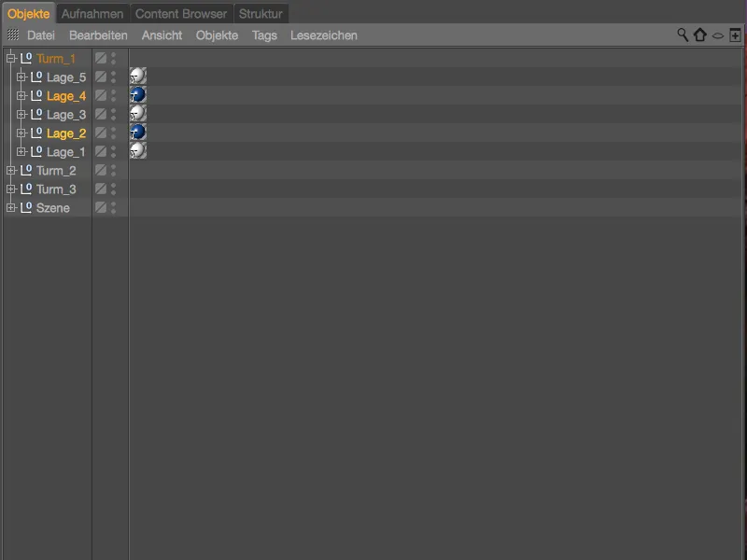Select the white texture tag on Lage_3
The height and width of the screenshot is (560, 747).
click(x=137, y=113)
